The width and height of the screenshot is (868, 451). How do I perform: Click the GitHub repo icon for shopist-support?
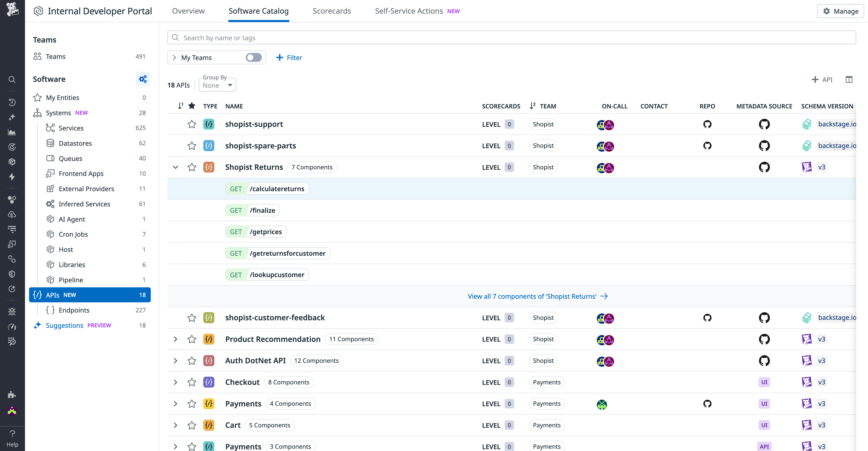click(707, 124)
